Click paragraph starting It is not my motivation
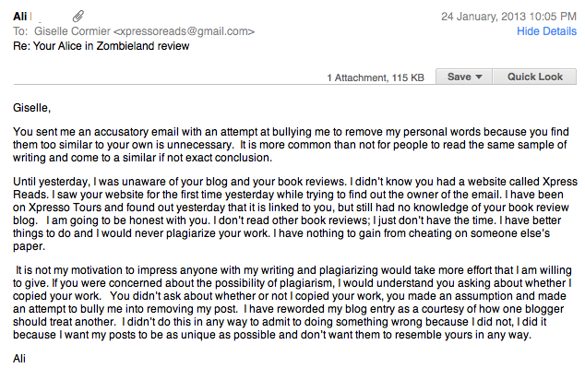 (x=292, y=303)
